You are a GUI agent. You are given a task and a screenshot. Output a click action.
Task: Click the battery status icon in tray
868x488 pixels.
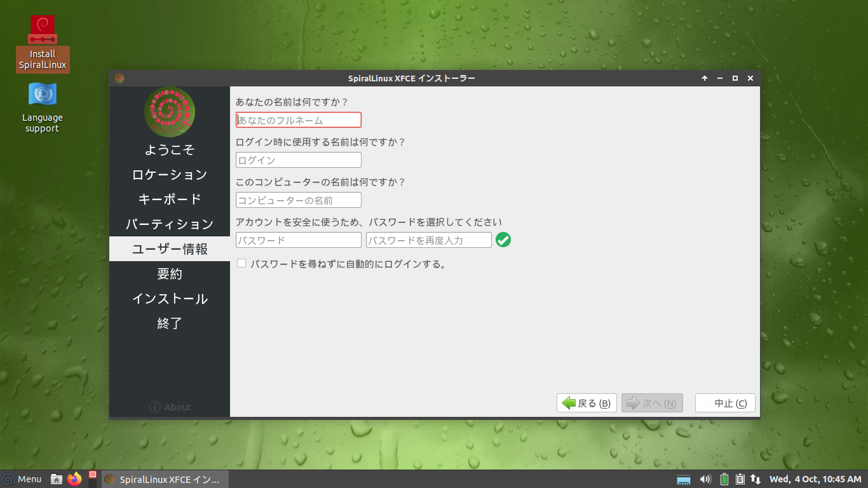pos(724,479)
